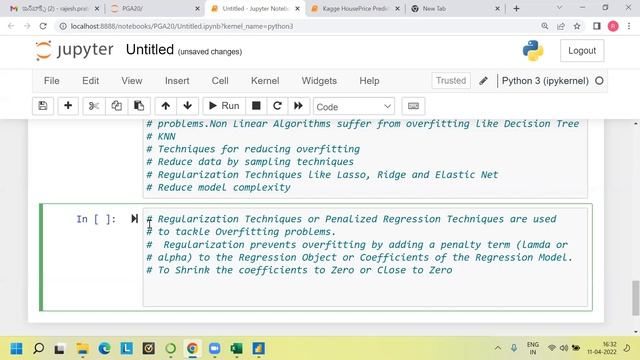This screenshot has height=360, width=640.
Task: Open the Chrome profile avatar
Action: pos(613,26)
